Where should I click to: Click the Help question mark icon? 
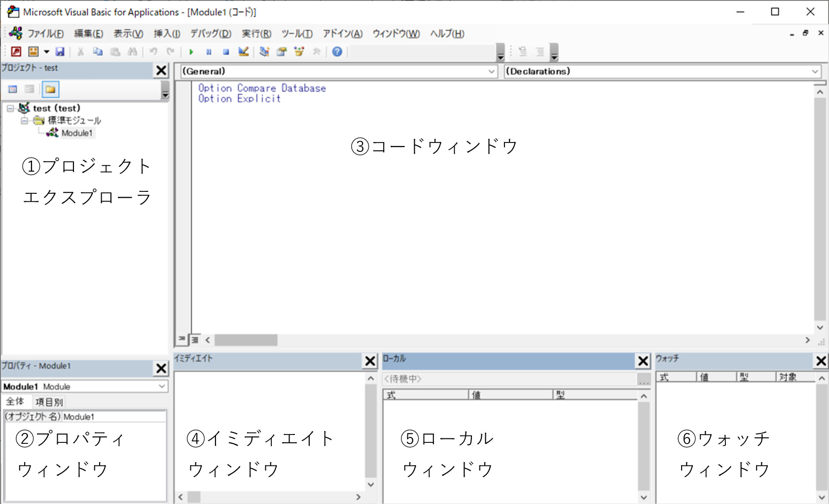point(337,51)
